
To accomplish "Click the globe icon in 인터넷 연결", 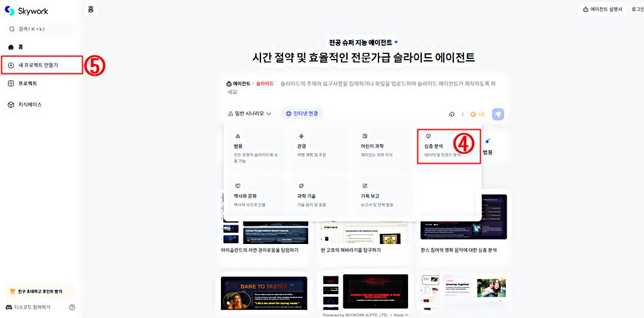I will (x=288, y=114).
